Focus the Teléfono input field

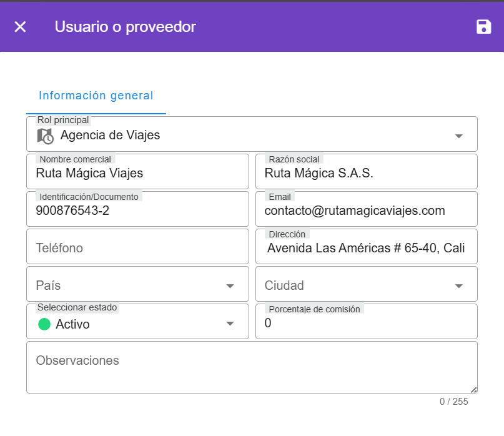point(137,248)
